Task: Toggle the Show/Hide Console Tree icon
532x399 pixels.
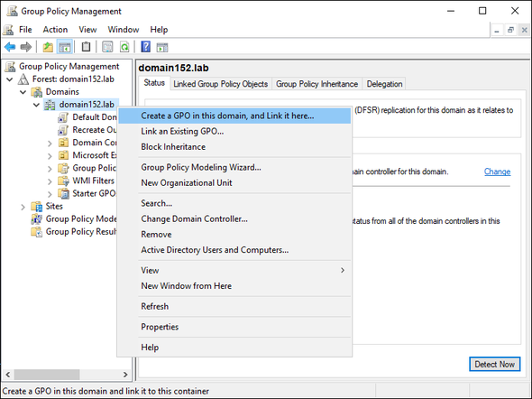Action: tap(65, 47)
